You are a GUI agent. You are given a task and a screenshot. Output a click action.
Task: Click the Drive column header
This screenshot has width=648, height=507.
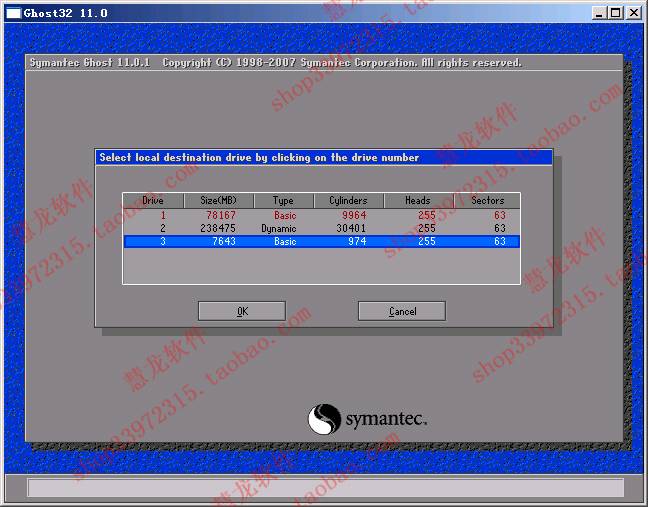click(x=153, y=201)
